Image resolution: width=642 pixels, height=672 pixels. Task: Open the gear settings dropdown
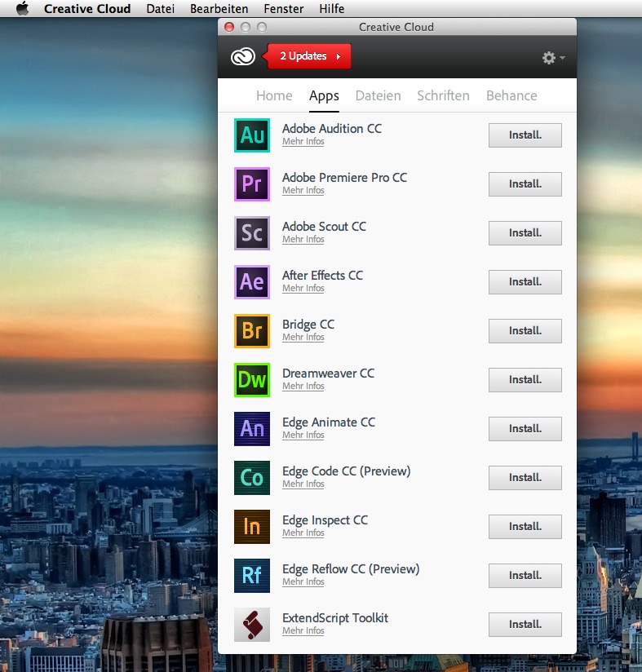tap(553, 58)
